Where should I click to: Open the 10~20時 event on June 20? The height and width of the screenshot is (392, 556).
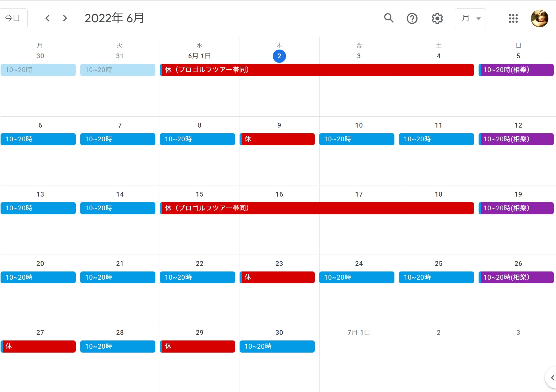(38, 277)
